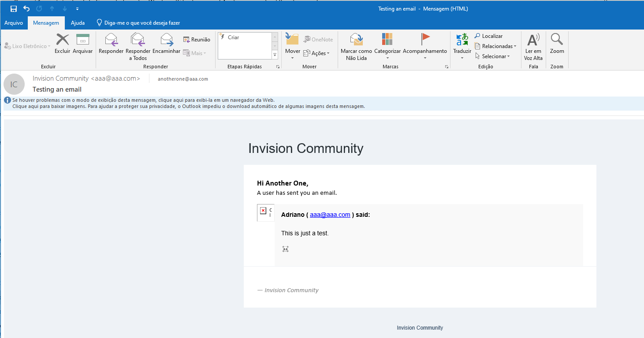Click the 'Invision Community' email heading
Screen dimensions: 644x338
pyautogui.click(x=306, y=149)
